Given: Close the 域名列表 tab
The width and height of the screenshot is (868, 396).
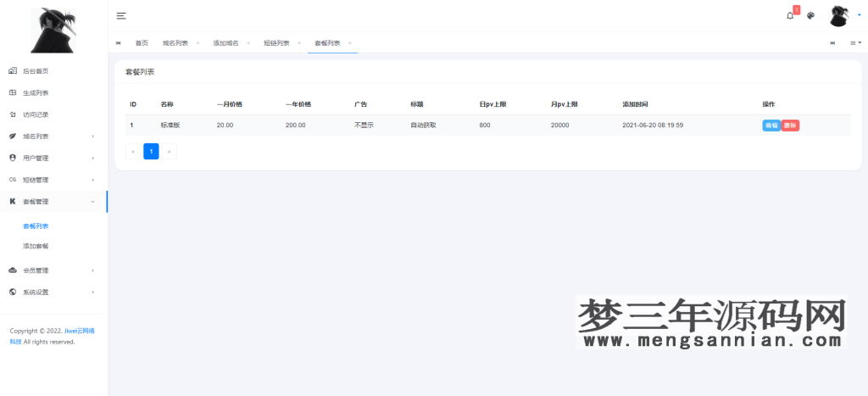Looking at the screenshot, I should (198, 43).
